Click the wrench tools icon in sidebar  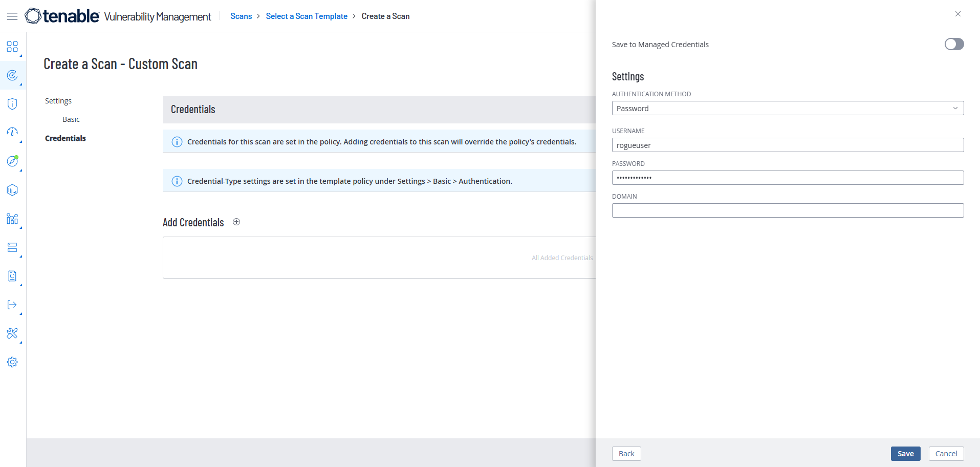click(12, 333)
